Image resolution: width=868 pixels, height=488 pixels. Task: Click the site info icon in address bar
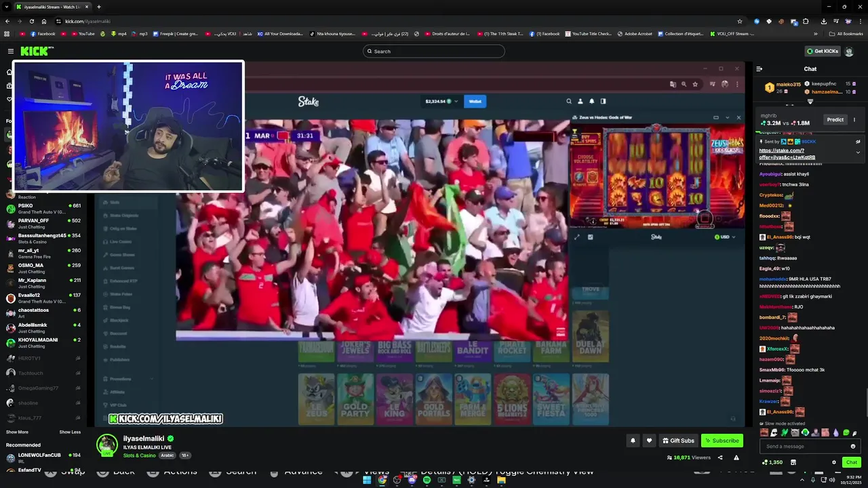click(x=59, y=21)
